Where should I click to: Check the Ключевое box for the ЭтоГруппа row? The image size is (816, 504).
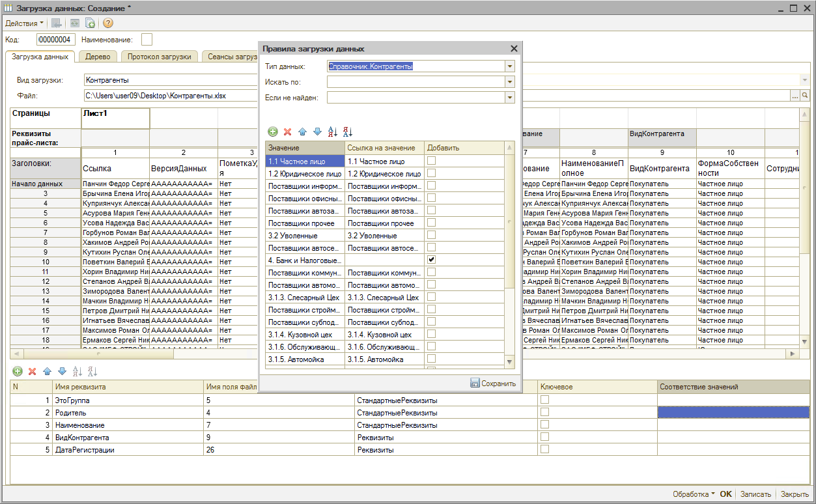[x=544, y=400]
